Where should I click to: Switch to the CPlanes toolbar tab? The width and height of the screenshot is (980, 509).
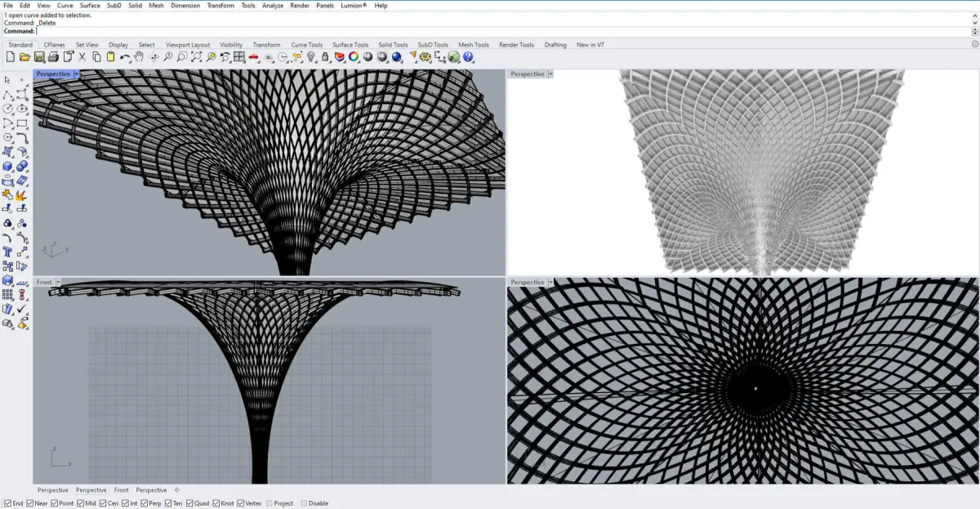pos(55,45)
